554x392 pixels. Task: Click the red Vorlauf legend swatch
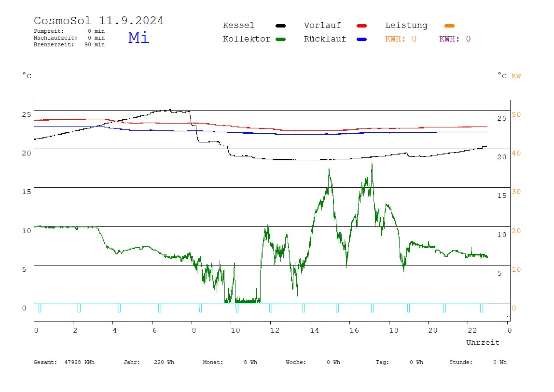(362, 26)
